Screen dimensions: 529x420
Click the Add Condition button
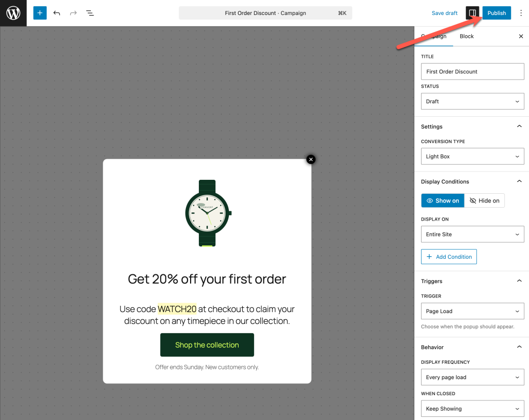[448, 257]
